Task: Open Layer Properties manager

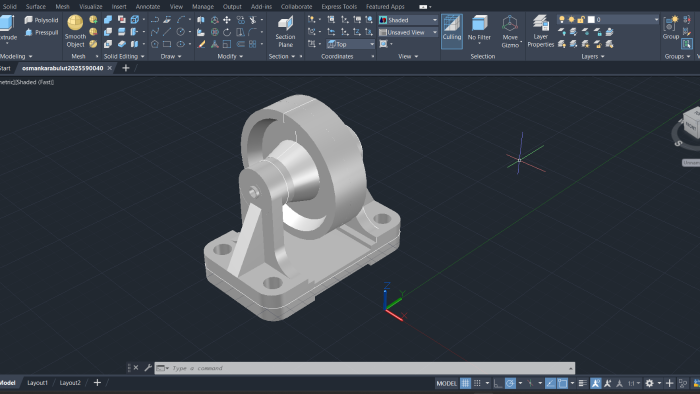Action: click(541, 31)
